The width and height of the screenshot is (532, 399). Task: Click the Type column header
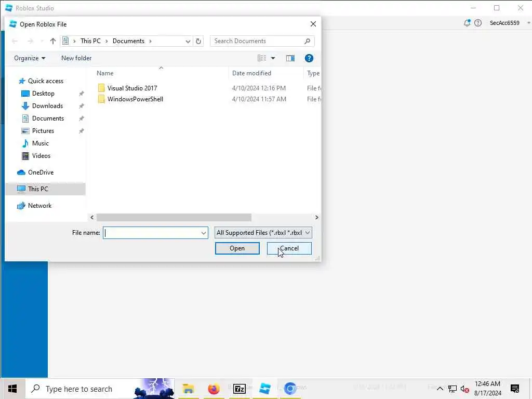(313, 73)
